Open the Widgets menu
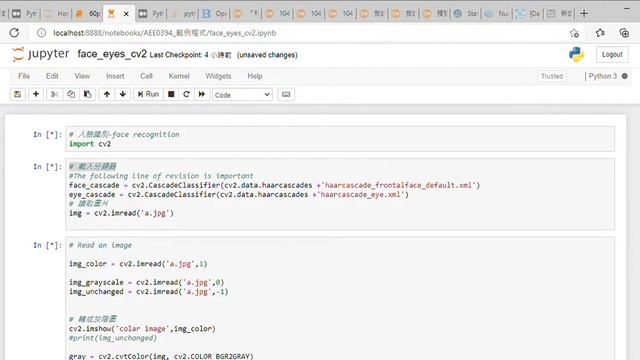The image size is (640, 360). click(x=218, y=76)
